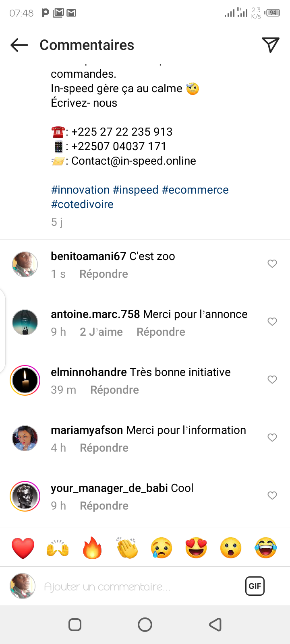Screen dimensions: 290x644
Task: Insert the laughing tears emoji
Action: click(x=266, y=548)
